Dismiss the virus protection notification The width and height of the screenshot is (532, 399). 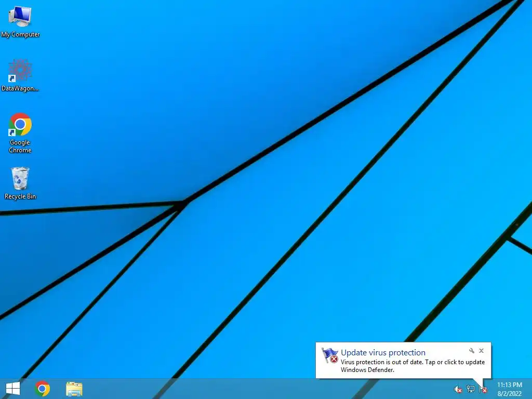click(481, 351)
